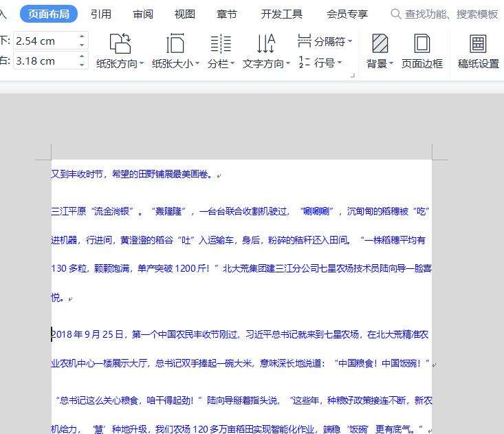The image size is (504, 434).
Task: Switch to the 审阅 tab
Action: coord(143,14)
